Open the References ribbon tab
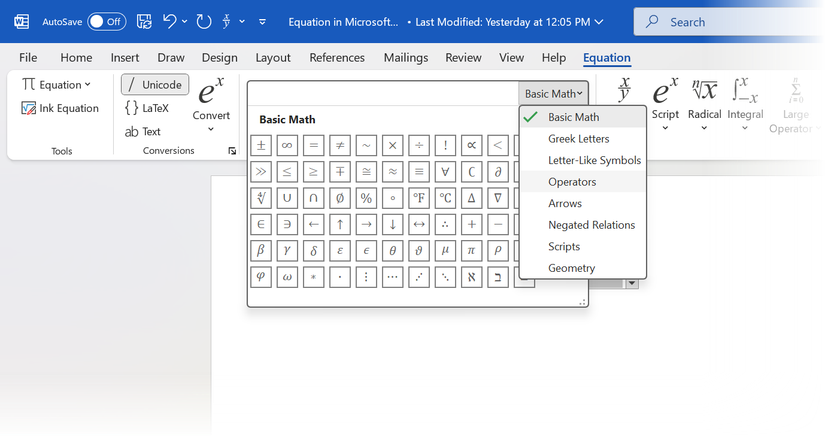 click(x=338, y=58)
